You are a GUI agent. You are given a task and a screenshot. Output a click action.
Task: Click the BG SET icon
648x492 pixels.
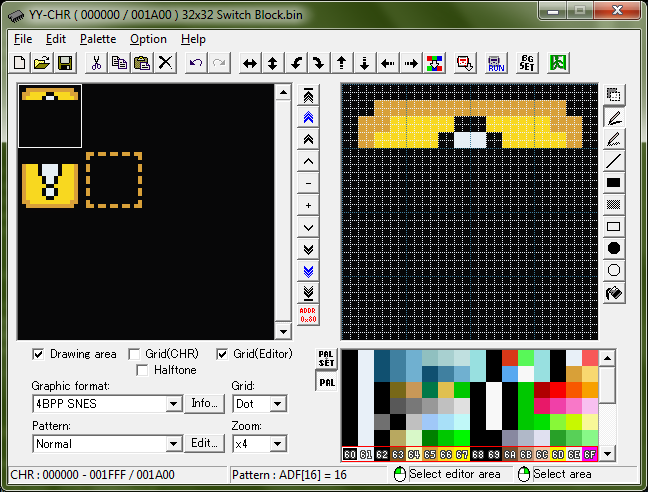[x=527, y=63]
